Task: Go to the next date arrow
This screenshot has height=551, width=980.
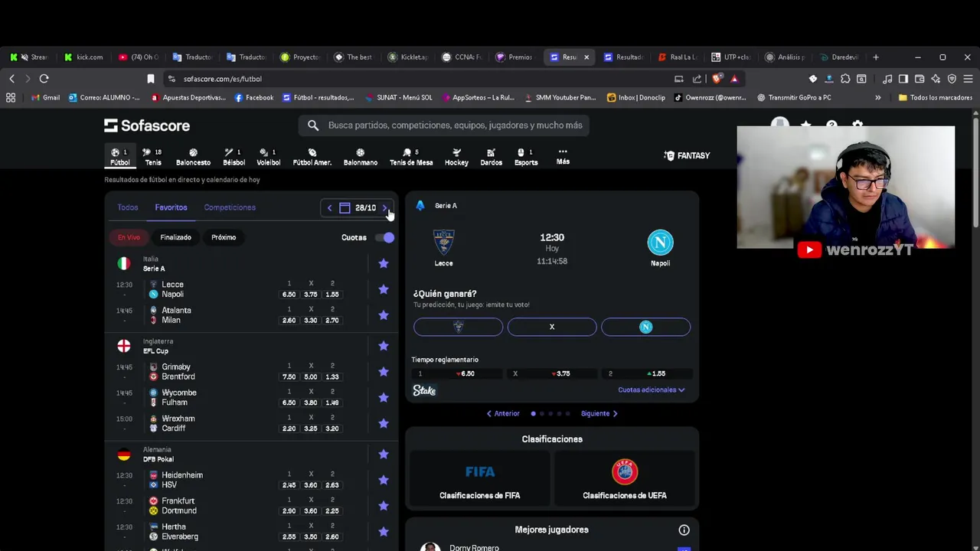Action: point(385,207)
